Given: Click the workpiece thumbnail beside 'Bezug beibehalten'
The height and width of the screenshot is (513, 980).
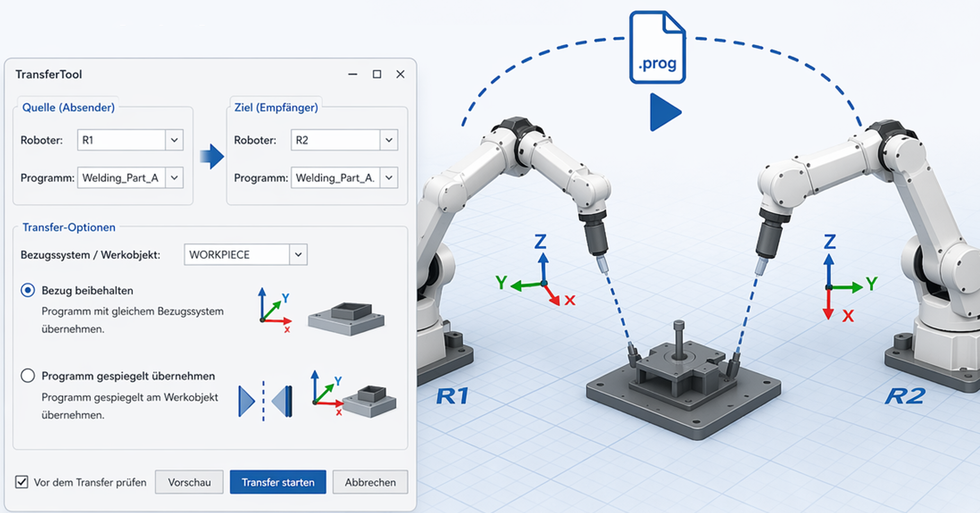Looking at the screenshot, I should (x=346, y=319).
